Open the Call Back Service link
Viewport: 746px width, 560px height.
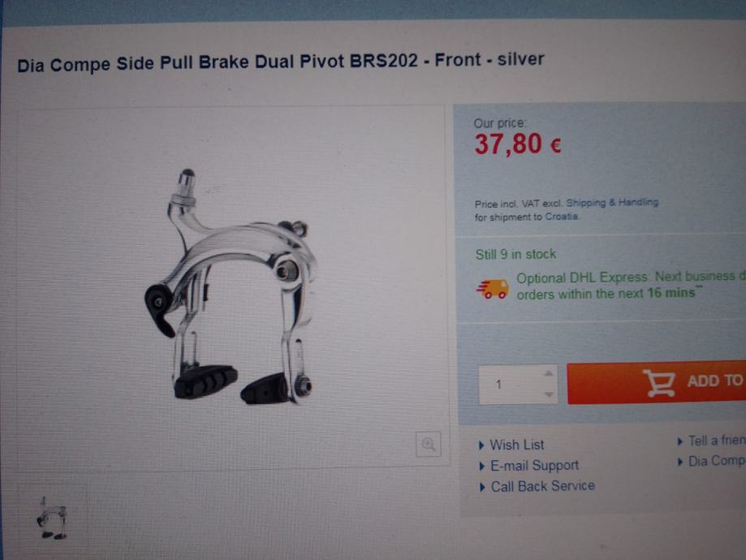tap(543, 486)
